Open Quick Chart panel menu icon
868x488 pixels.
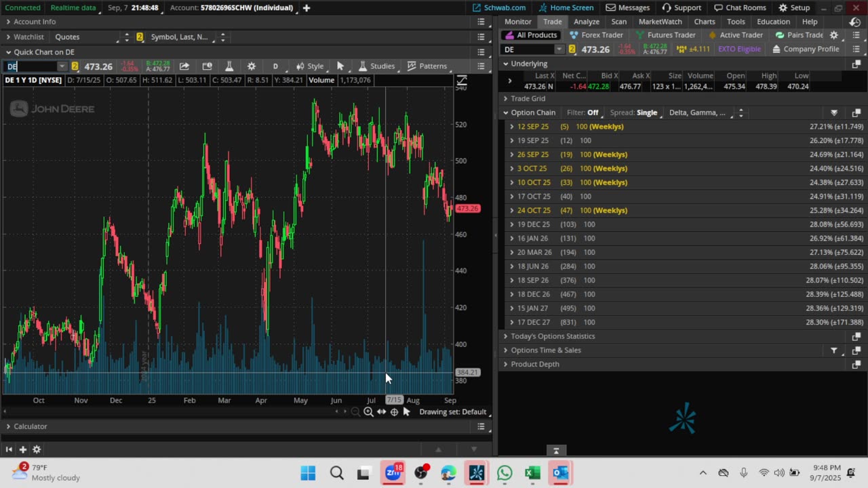pos(481,52)
